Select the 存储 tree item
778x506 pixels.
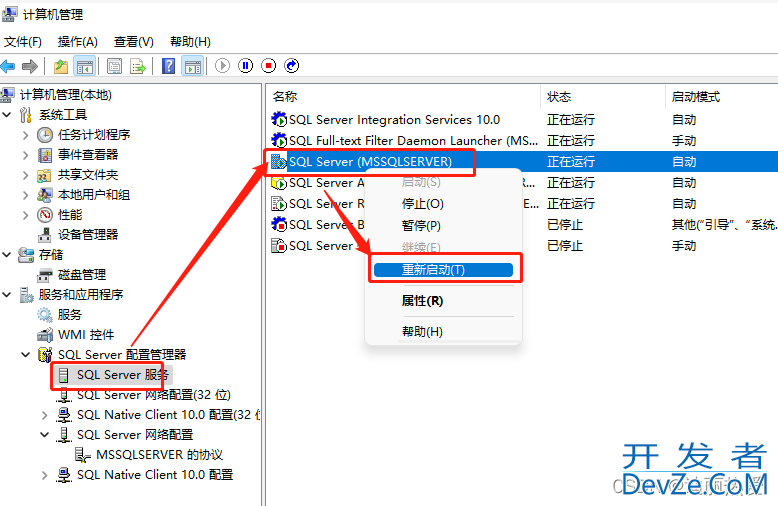(x=51, y=254)
